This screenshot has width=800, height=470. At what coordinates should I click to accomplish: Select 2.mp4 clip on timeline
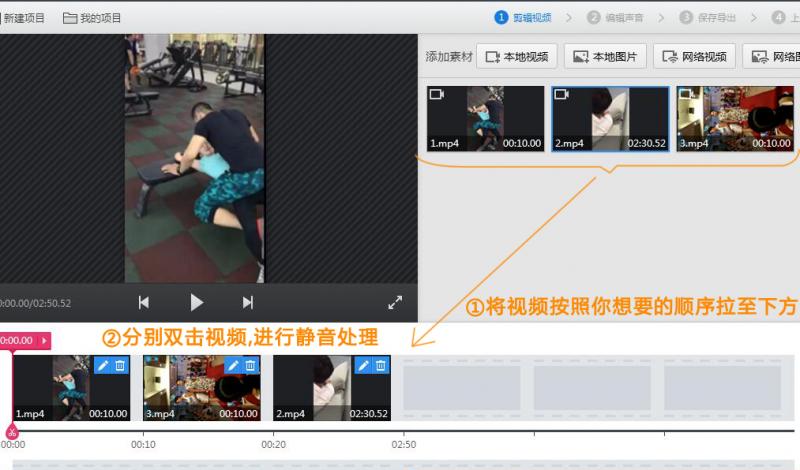point(332,388)
